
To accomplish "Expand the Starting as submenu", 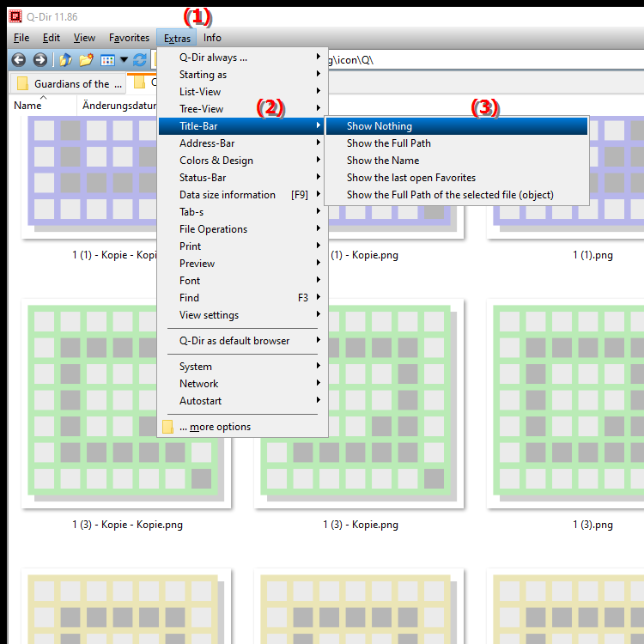I will 243,75.
